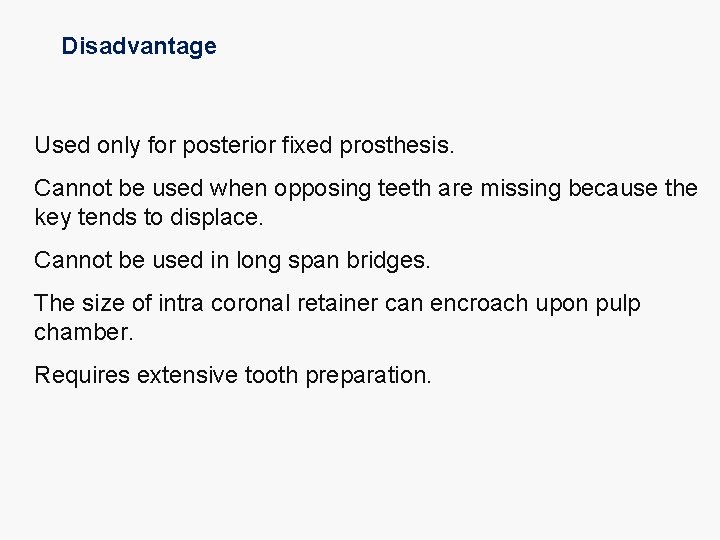
Task: Click the word 'chamber' on its own line
Action: coord(82,333)
